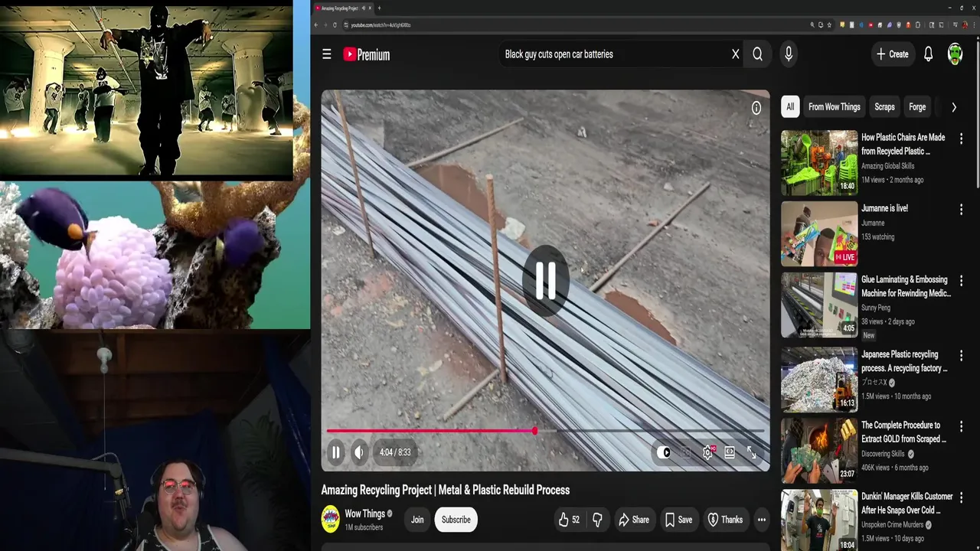Viewport: 980px width, 551px height.
Task: Open more actions ellipsis under the video
Action: [x=761, y=520]
